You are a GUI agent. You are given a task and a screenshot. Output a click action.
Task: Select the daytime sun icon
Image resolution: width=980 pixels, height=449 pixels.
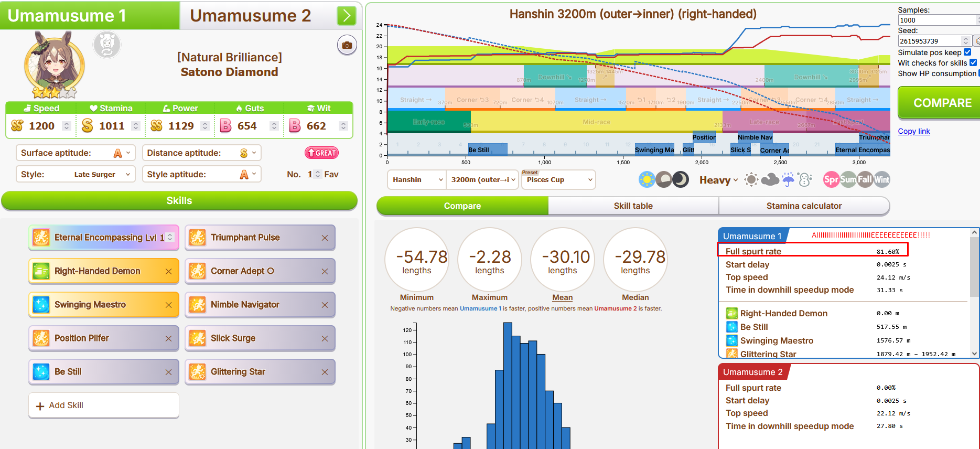(x=647, y=180)
